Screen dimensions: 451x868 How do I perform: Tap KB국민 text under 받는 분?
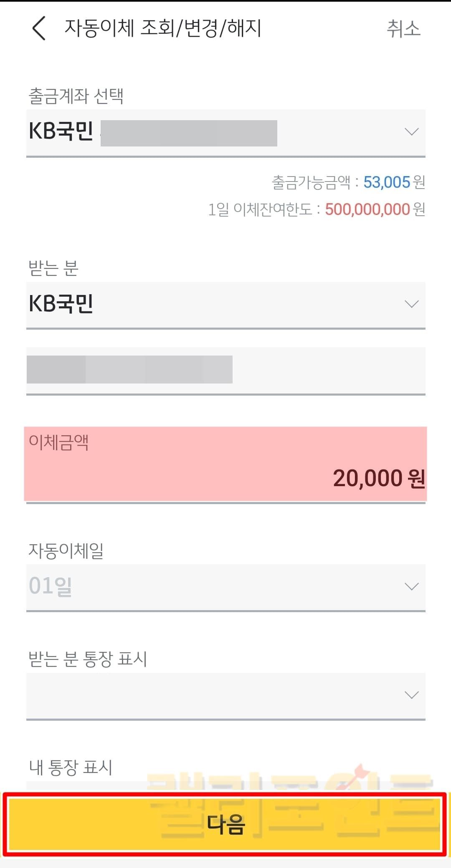[61, 303]
